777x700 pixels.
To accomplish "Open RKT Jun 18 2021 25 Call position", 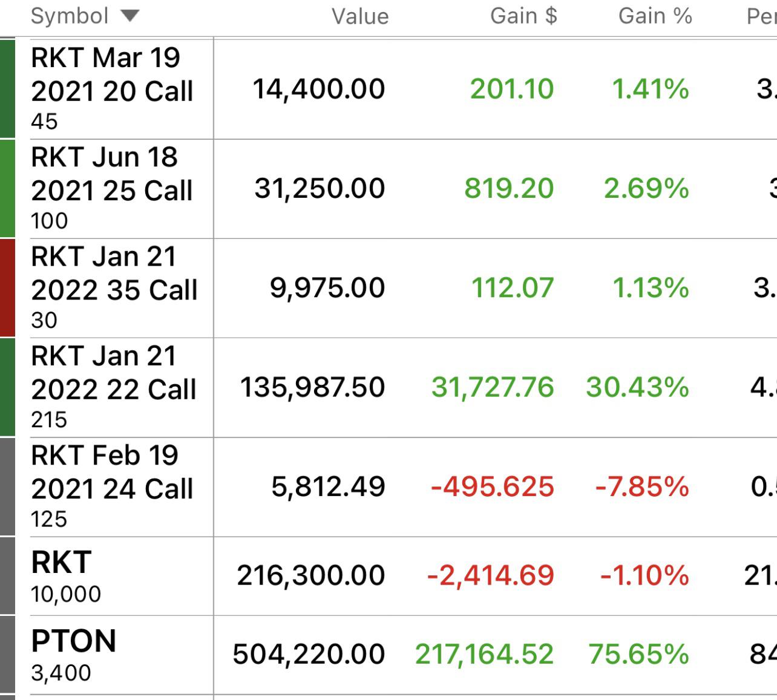I will pyautogui.click(x=388, y=189).
